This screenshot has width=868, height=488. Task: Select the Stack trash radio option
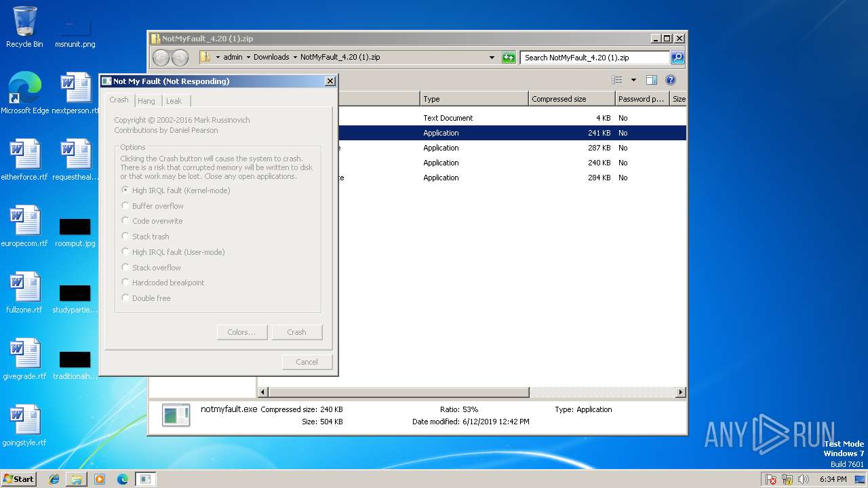click(x=145, y=237)
